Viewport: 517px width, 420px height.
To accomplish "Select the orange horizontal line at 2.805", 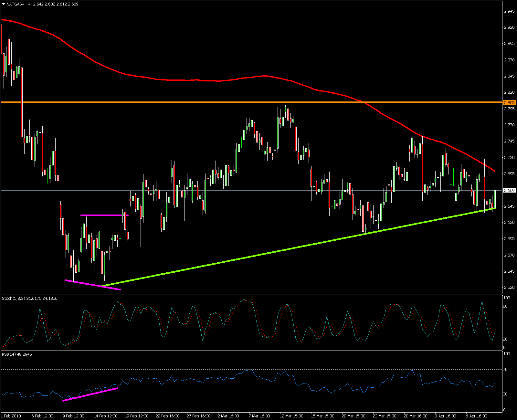I will tap(226, 102).
